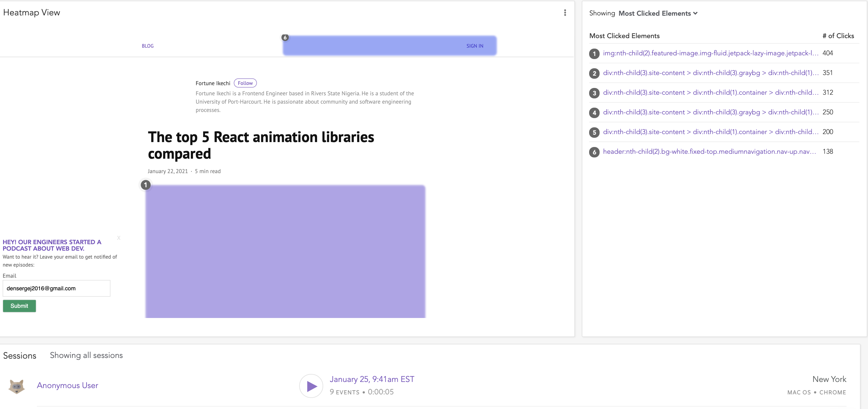Open the Anonymous User profile link

click(67, 385)
